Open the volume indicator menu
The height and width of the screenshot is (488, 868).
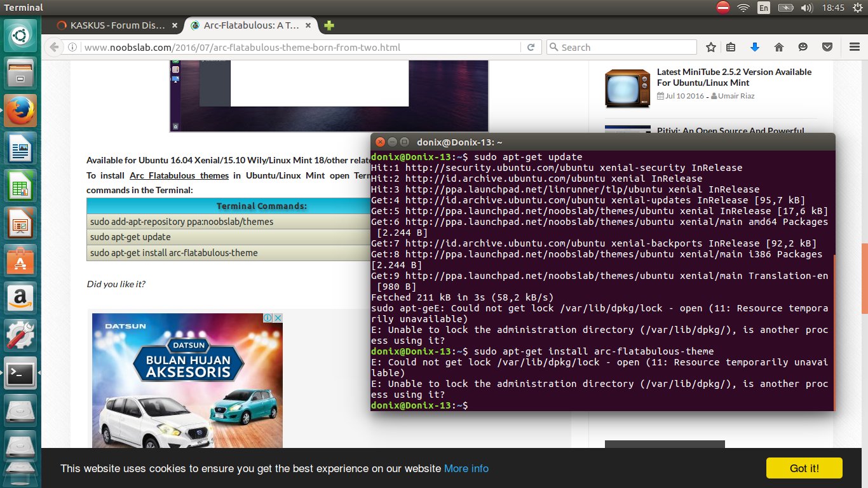(x=807, y=8)
